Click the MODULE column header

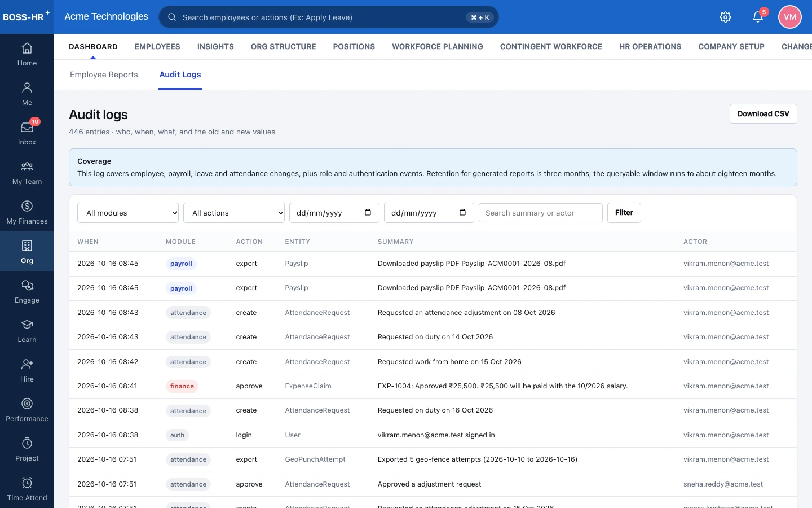[x=180, y=242]
